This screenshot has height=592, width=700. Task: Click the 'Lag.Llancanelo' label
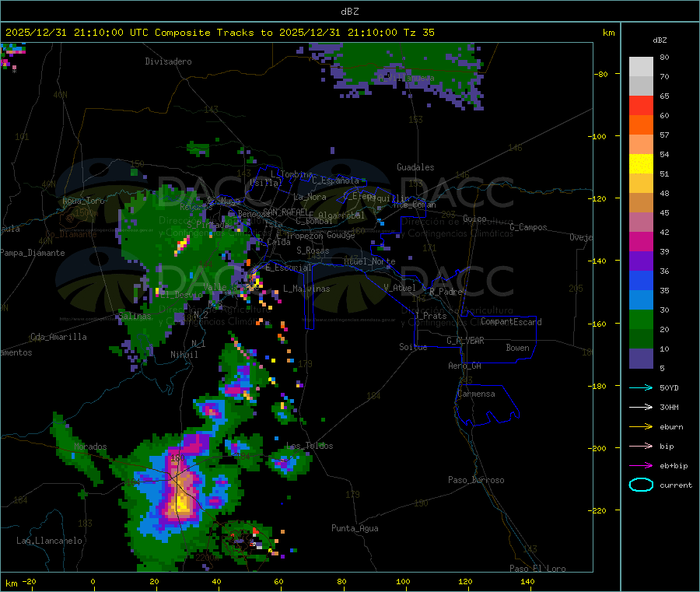pyautogui.click(x=49, y=541)
